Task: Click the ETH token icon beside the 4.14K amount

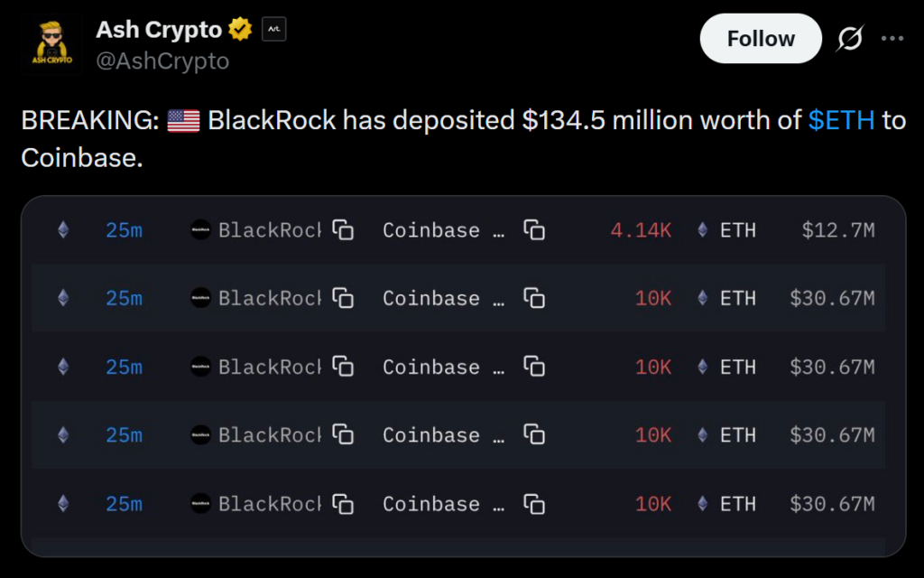Action: tap(701, 230)
